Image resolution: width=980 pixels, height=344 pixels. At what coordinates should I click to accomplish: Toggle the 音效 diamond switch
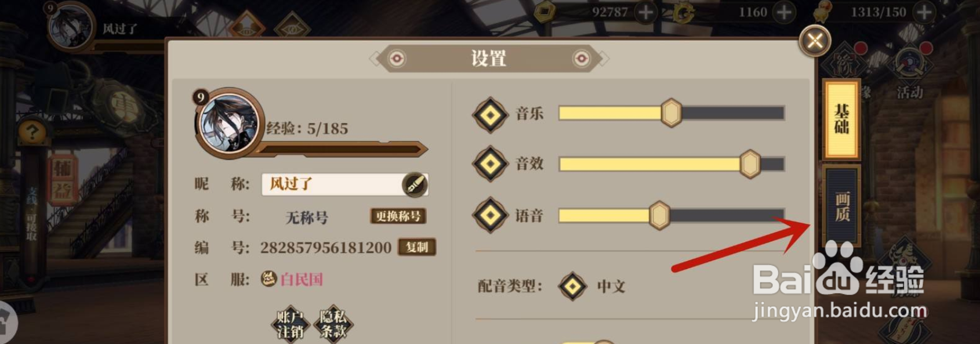[491, 164]
